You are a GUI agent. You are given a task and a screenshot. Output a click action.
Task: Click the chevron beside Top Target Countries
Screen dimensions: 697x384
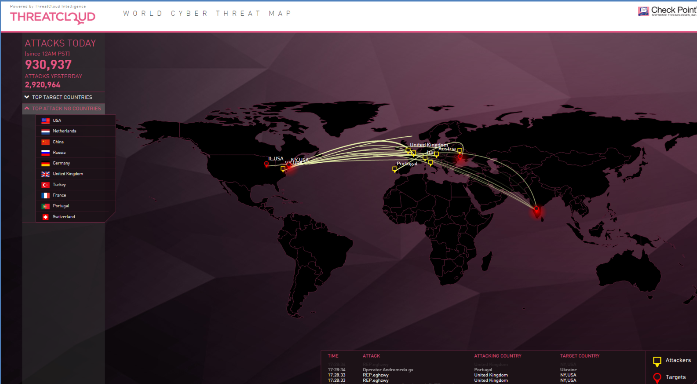[x=27, y=97]
